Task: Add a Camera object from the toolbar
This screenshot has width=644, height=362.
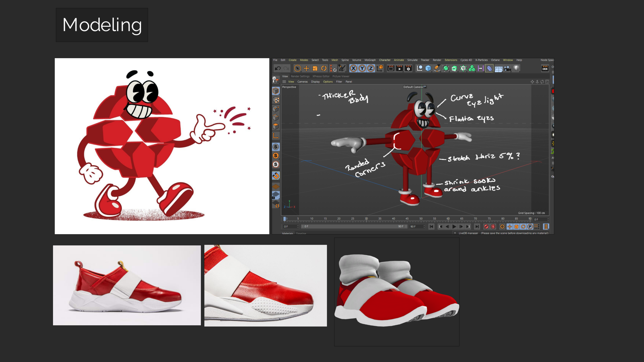Action: [x=507, y=68]
